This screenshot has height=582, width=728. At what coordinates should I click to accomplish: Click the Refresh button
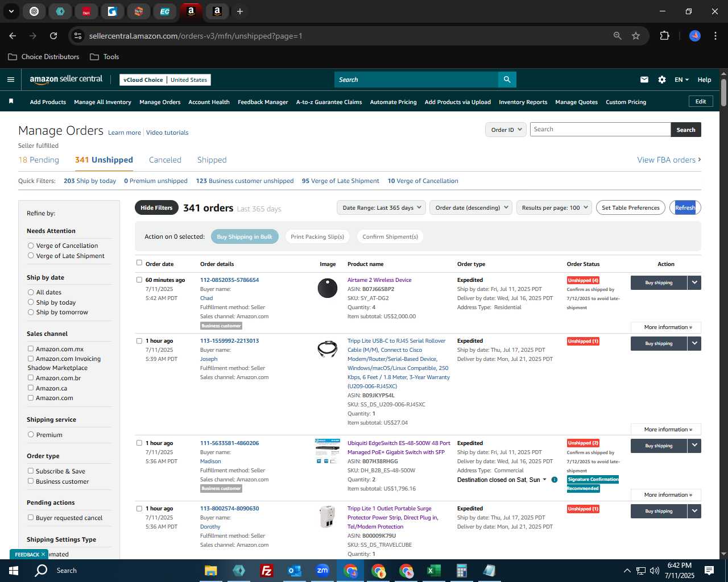pyautogui.click(x=685, y=207)
